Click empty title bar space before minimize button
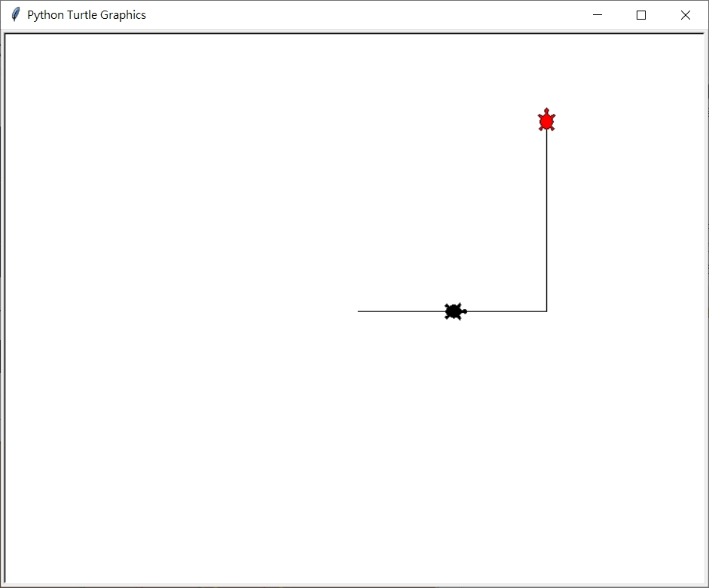The height and width of the screenshot is (588, 709). tap(377, 15)
